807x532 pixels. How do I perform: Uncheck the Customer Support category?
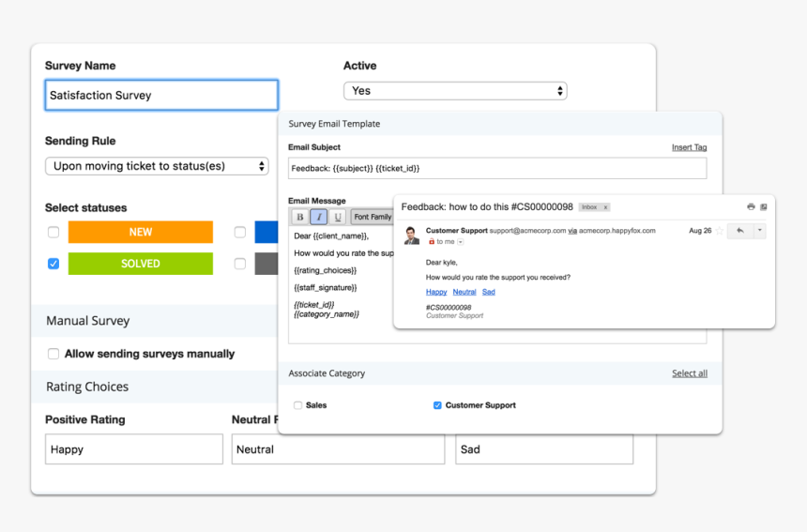click(x=437, y=405)
